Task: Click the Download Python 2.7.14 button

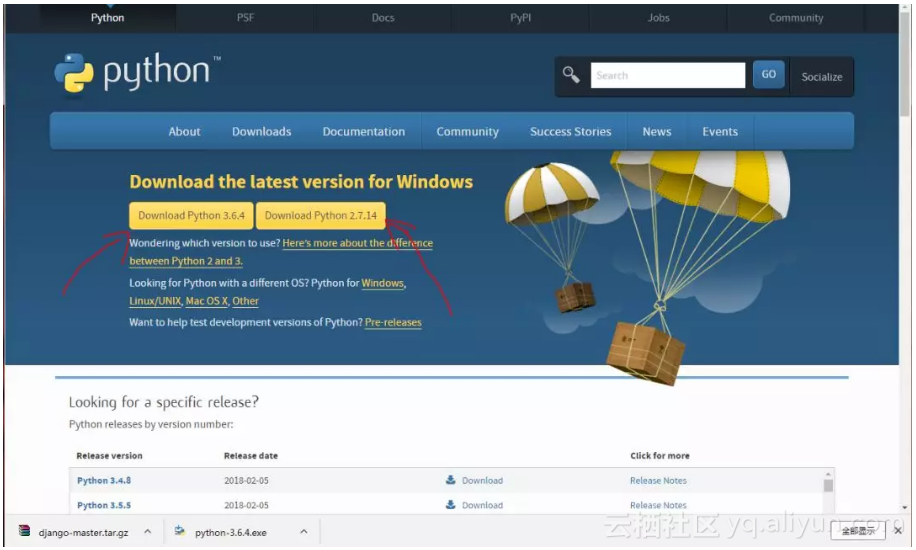Action: (x=321, y=216)
